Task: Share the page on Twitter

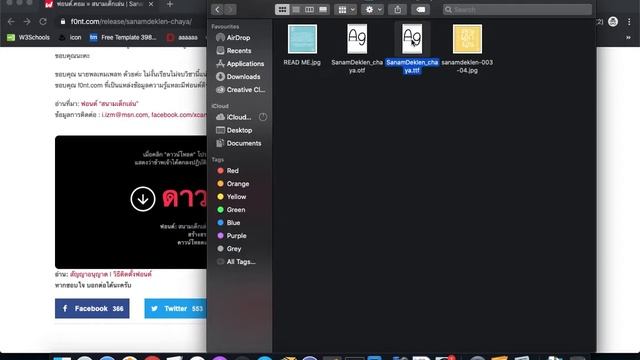Action: click(176, 309)
